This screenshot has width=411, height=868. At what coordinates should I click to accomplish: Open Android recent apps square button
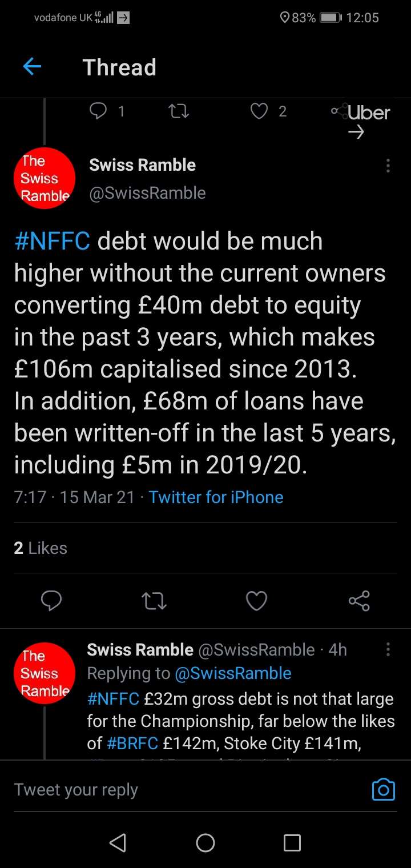[292, 842]
